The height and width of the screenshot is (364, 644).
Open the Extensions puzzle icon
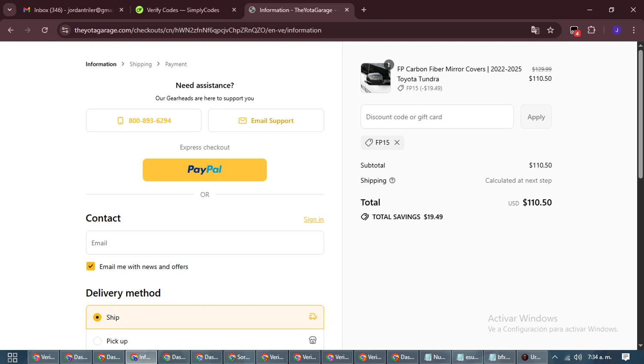click(x=592, y=30)
